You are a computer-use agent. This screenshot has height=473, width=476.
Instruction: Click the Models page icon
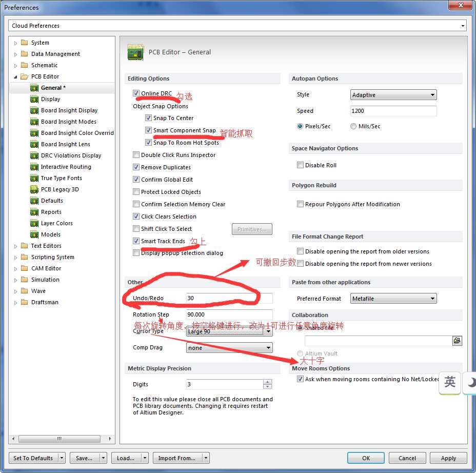pos(34,234)
